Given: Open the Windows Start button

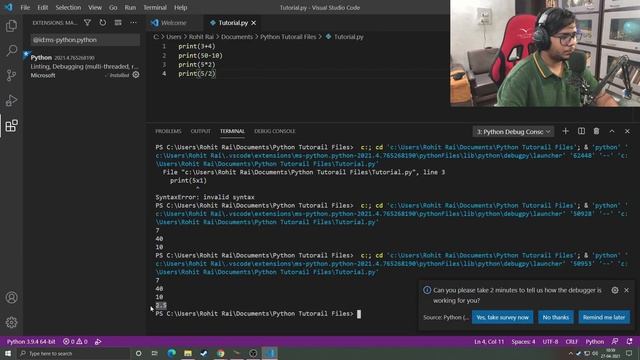Looking at the screenshot, I should tap(8, 353).
